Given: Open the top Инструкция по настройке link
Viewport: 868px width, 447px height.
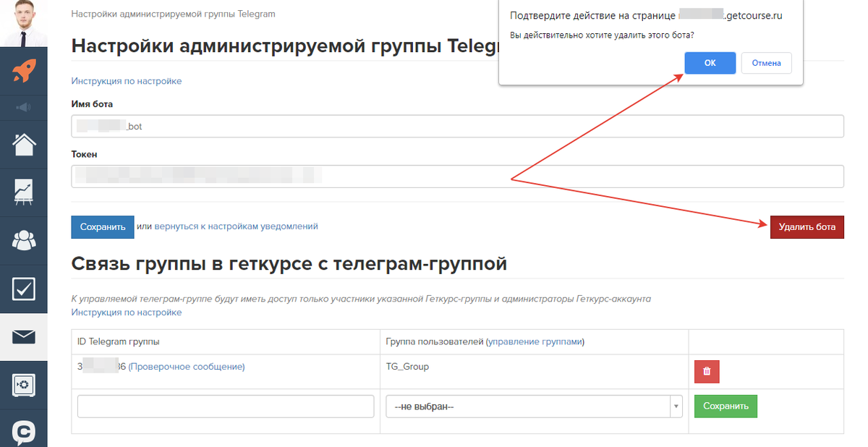Looking at the screenshot, I should point(127,81).
